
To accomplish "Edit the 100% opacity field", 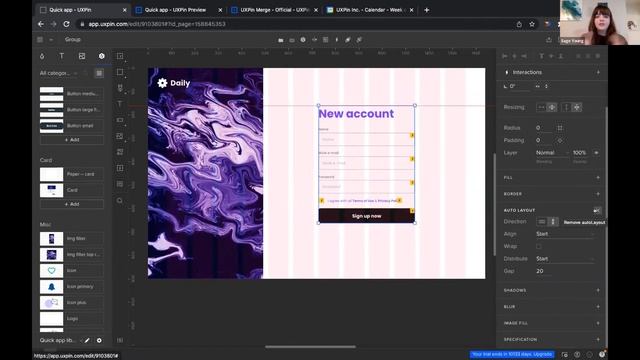I will click(581, 153).
